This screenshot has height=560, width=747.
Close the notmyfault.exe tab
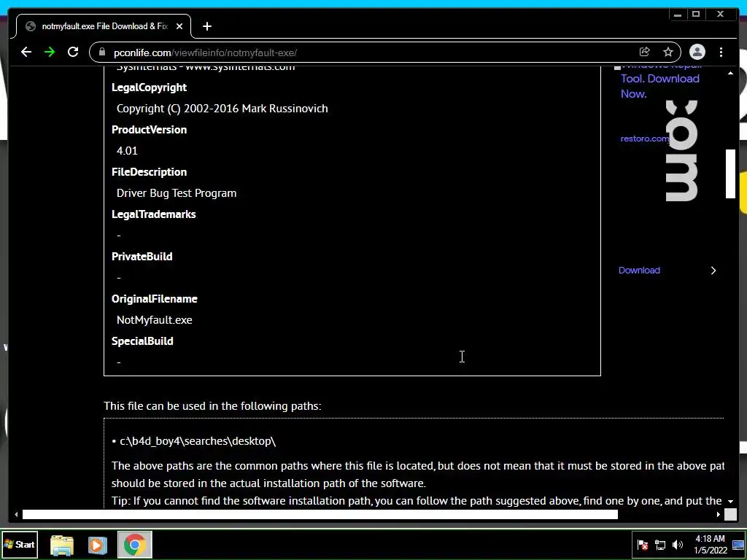point(179,27)
